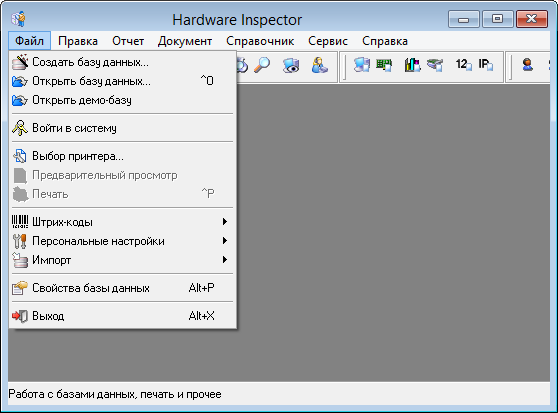
Task: Open the Сервис menu
Action: (x=328, y=41)
